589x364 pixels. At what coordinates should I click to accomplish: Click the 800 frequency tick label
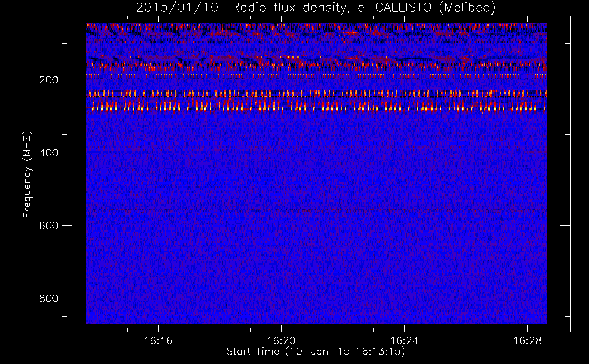pos(49,298)
